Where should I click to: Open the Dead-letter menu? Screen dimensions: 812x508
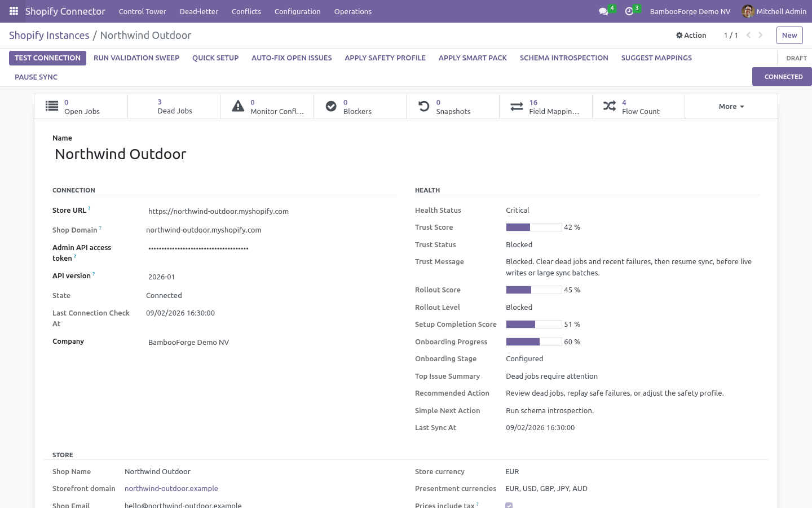point(198,11)
